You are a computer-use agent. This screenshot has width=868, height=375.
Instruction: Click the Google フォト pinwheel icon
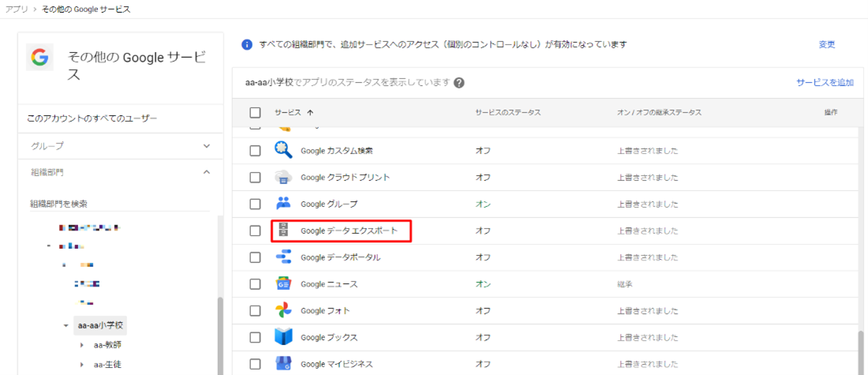click(x=283, y=311)
